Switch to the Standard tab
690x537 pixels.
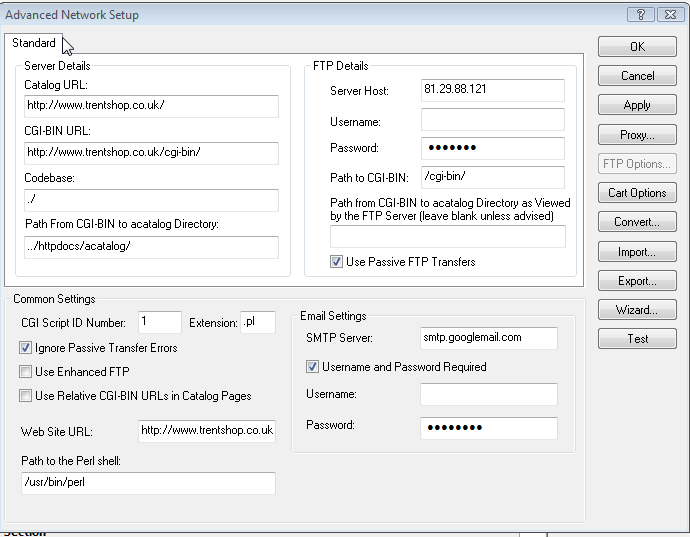click(34, 43)
